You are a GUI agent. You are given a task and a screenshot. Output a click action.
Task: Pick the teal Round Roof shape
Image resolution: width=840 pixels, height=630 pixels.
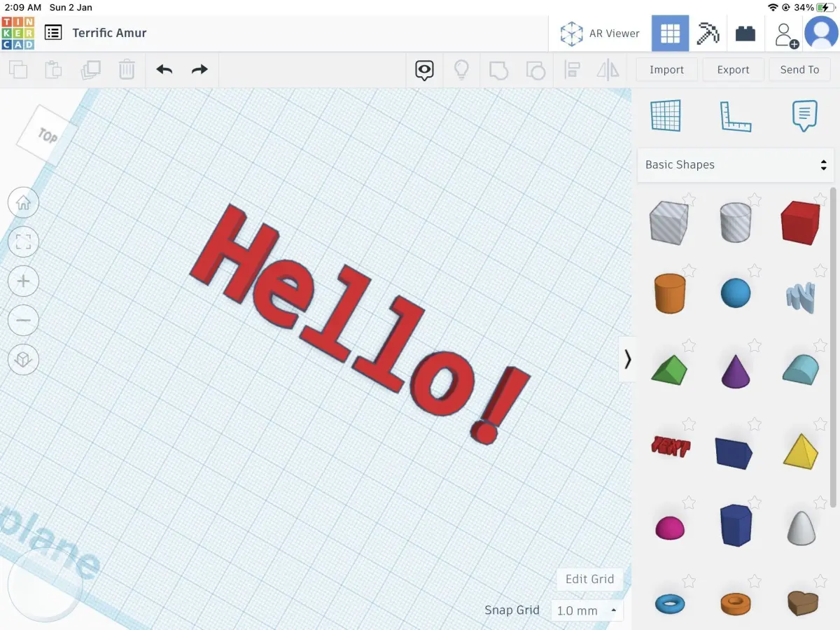coord(800,370)
